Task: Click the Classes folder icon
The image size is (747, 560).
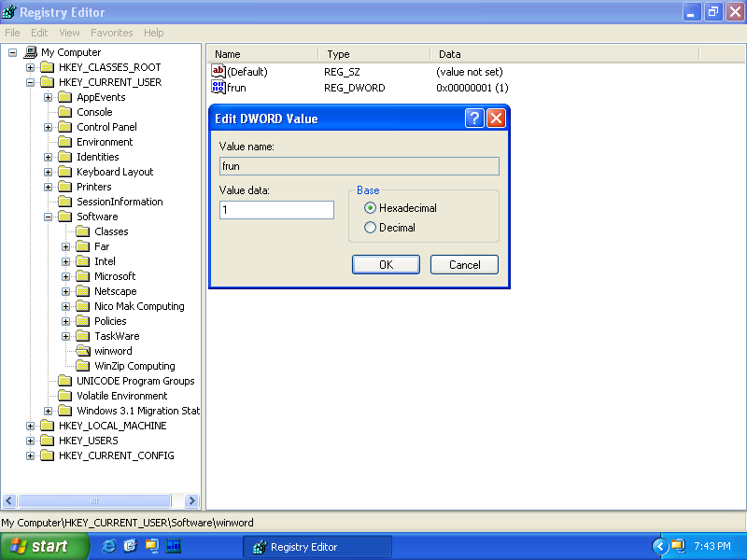Action: [83, 231]
